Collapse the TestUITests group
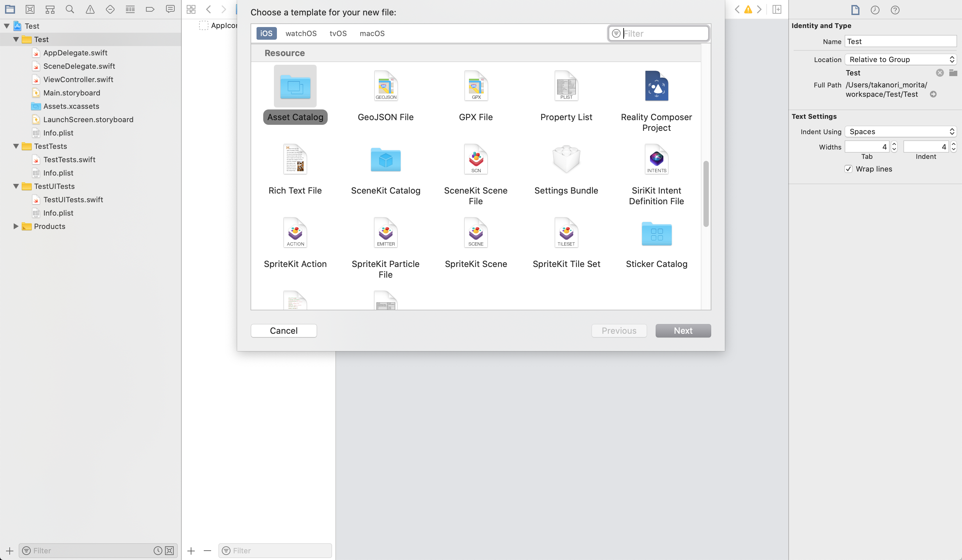Screen dimensions: 962x560 click(x=16, y=186)
